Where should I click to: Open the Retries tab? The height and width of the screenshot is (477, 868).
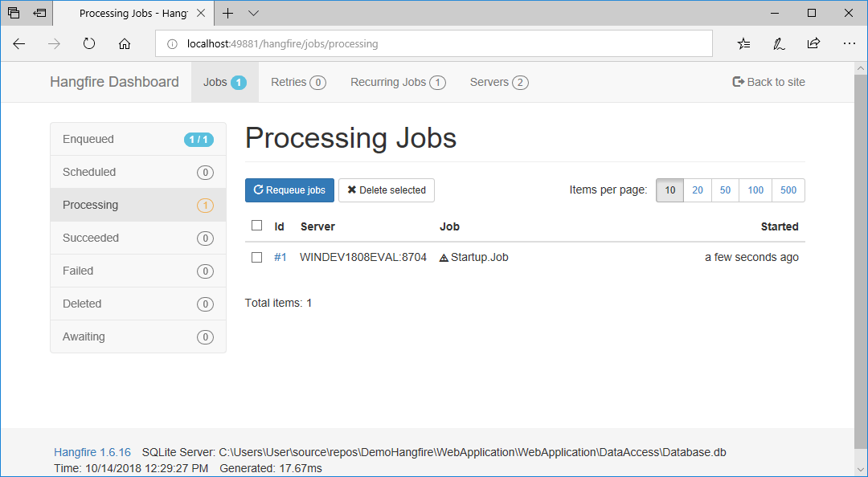[298, 82]
